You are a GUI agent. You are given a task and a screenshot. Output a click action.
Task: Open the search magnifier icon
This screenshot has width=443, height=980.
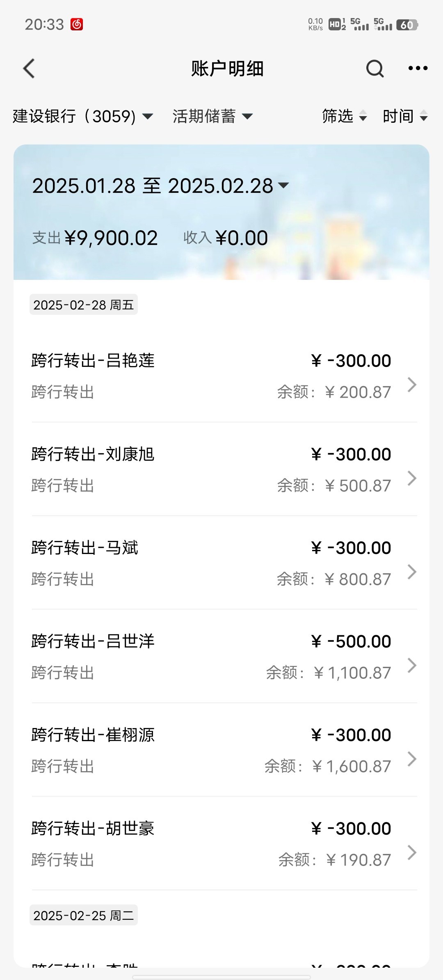pyautogui.click(x=375, y=69)
